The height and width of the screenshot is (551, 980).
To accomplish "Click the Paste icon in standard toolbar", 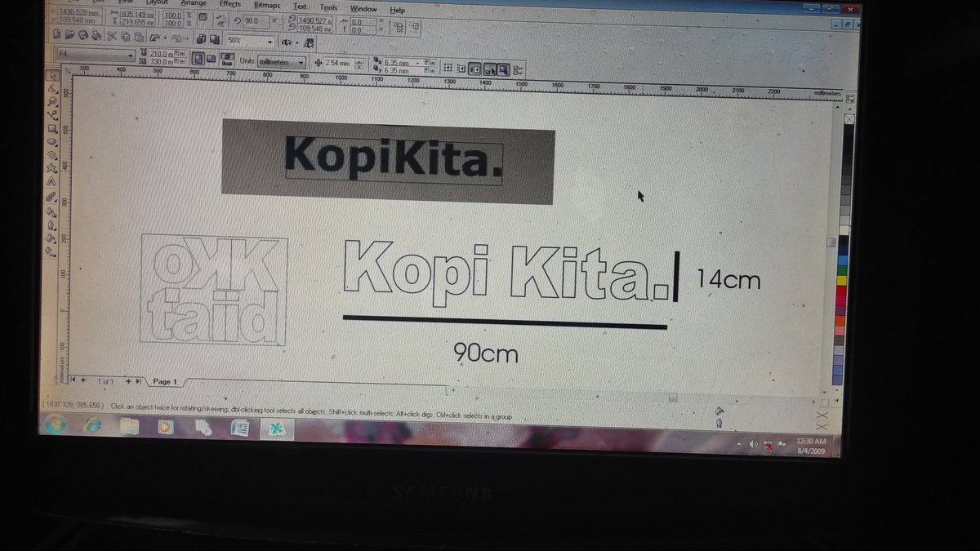I will 139,37.
